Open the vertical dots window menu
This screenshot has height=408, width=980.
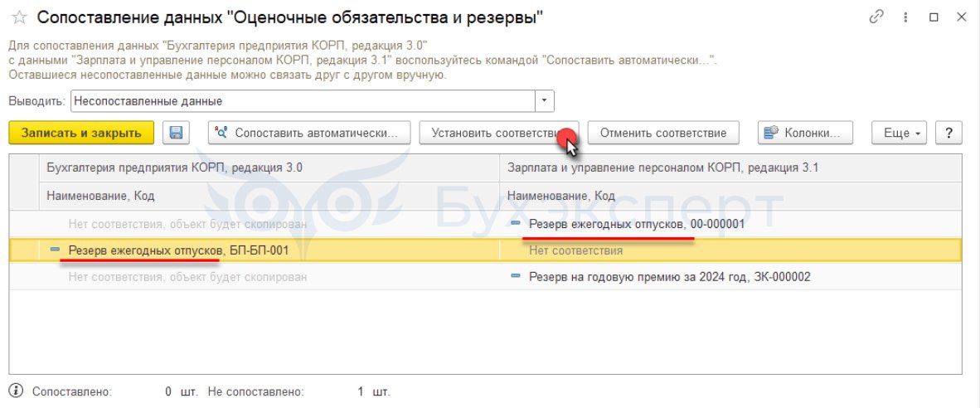click(905, 17)
